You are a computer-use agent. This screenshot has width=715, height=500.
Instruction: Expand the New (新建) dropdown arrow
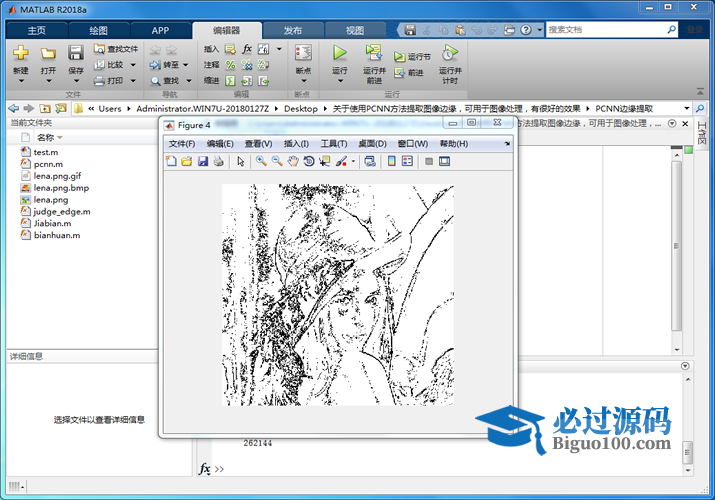[21, 81]
